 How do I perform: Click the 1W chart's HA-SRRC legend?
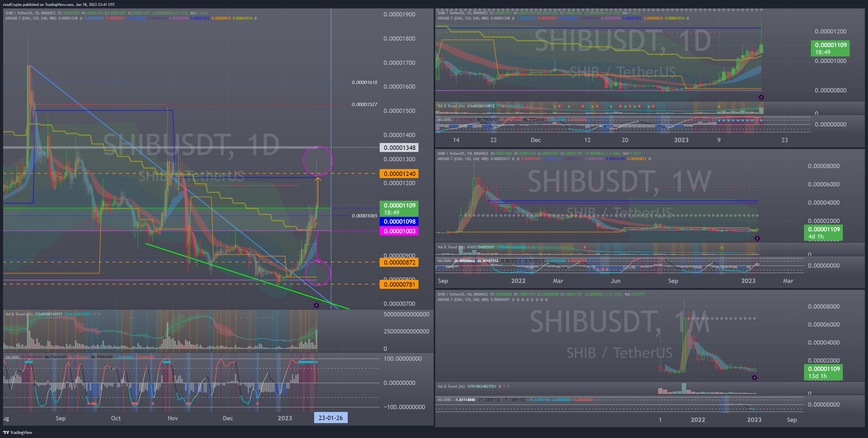click(445, 261)
